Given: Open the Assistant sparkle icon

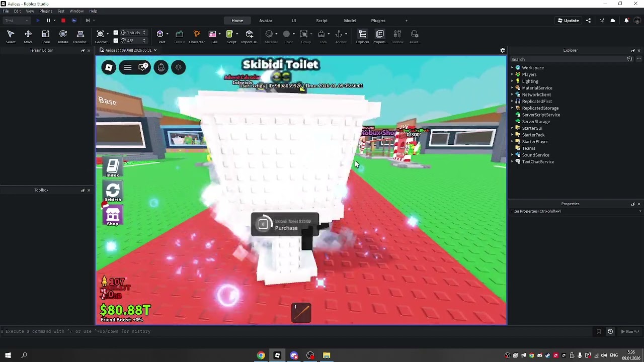Looking at the screenshot, I should (602, 21).
